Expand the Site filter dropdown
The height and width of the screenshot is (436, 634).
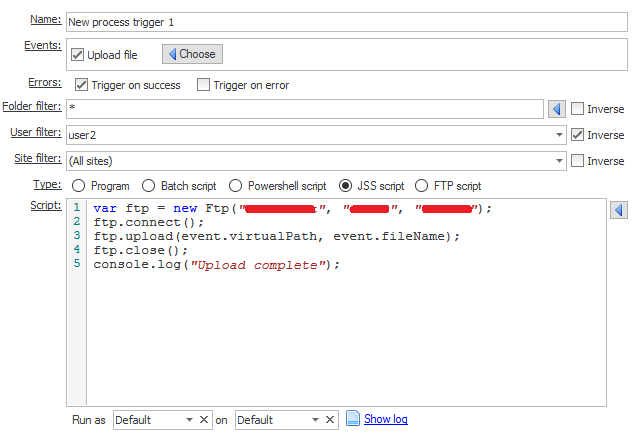559,161
